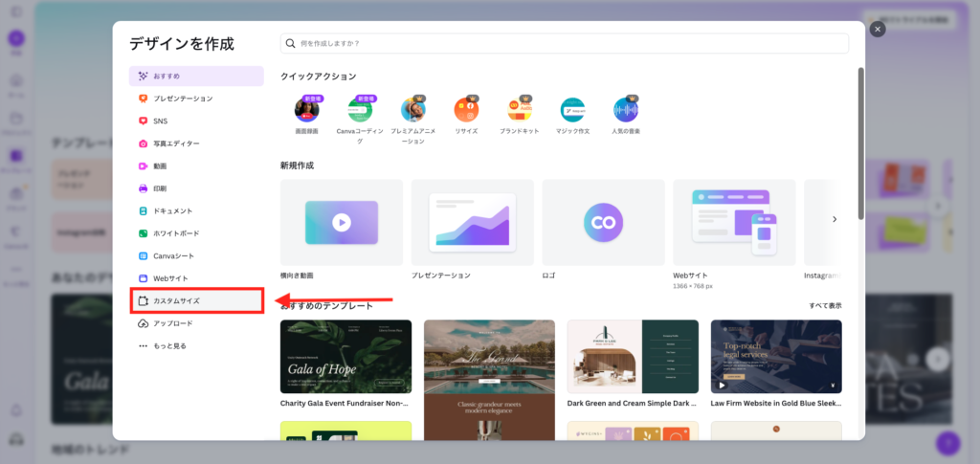The image size is (980, 464).
Task: Open the マジック作文 quick action icon
Action: pos(572,110)
